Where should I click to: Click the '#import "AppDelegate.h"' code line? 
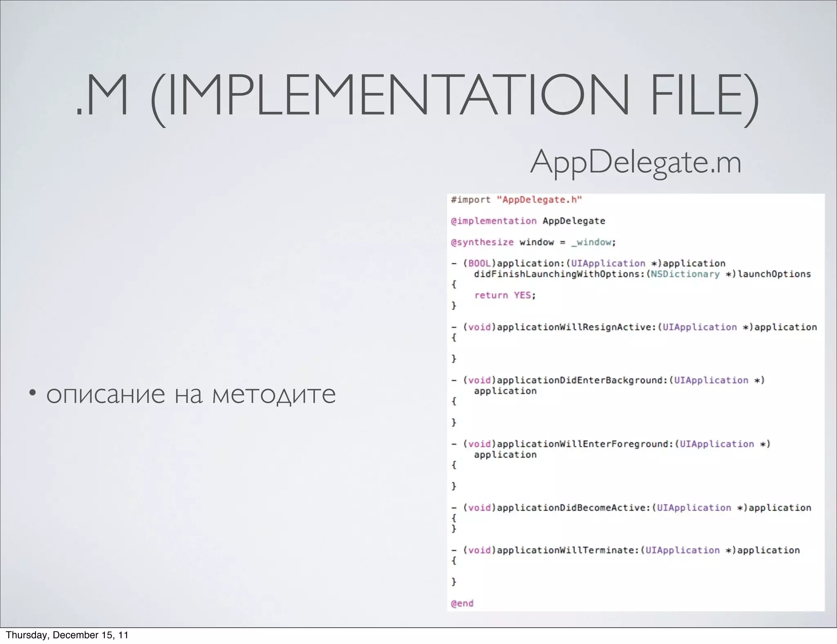pos(516,200)
